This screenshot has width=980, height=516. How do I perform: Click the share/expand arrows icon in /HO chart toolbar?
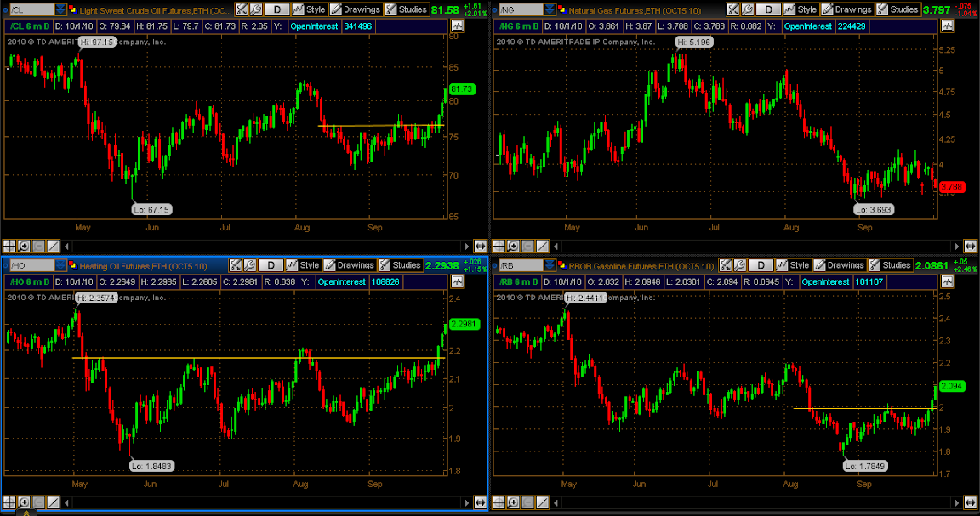pos(235,265)
